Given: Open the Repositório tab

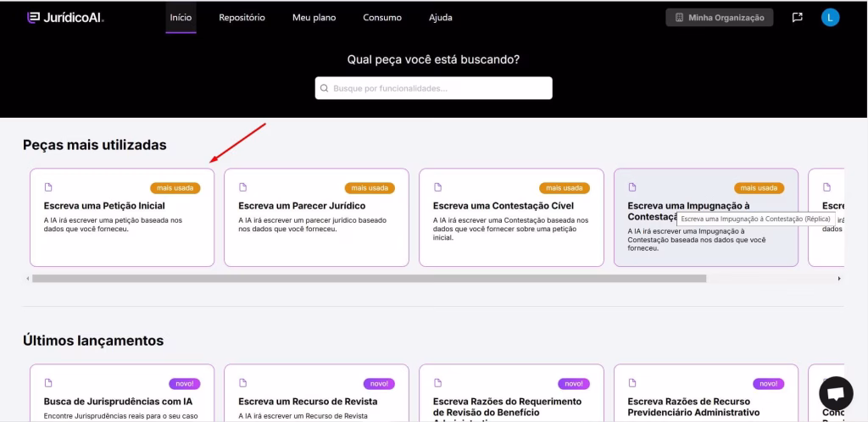Looking at the screenshot, I should [x=242, y=18].
